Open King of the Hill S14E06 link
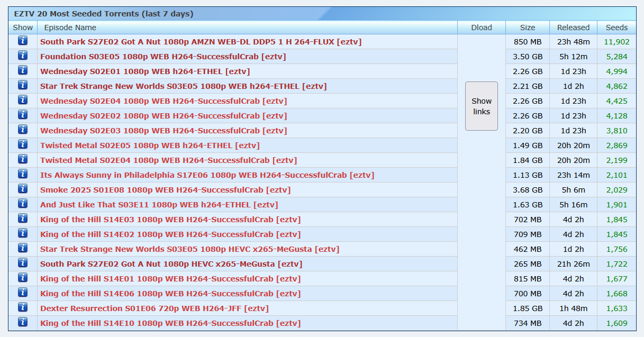 click(x=170, y=294)
